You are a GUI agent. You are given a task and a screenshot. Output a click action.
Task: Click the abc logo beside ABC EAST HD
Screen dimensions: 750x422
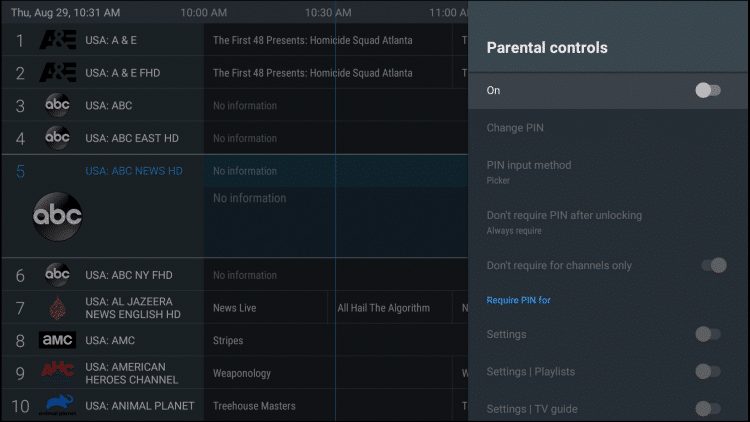click(57, 138)
